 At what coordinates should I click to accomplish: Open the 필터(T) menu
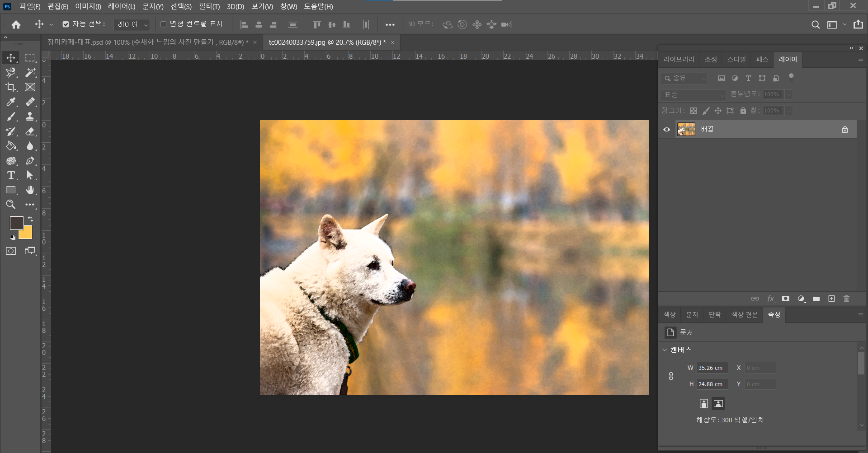(x=209, y=6)
